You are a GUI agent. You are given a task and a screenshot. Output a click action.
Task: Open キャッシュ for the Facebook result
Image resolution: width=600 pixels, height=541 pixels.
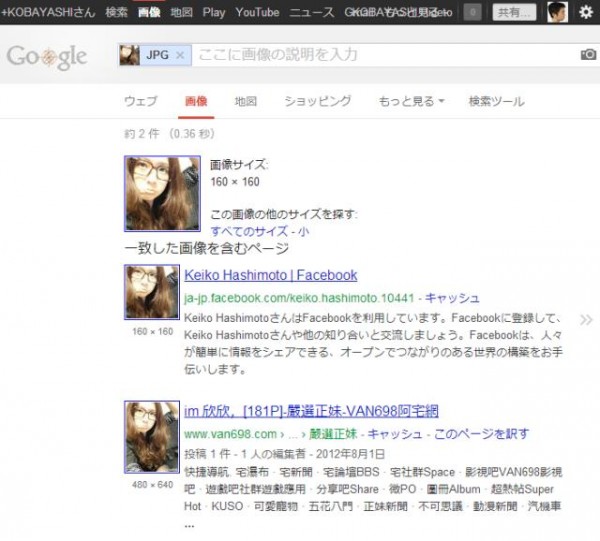pos(452,298)
